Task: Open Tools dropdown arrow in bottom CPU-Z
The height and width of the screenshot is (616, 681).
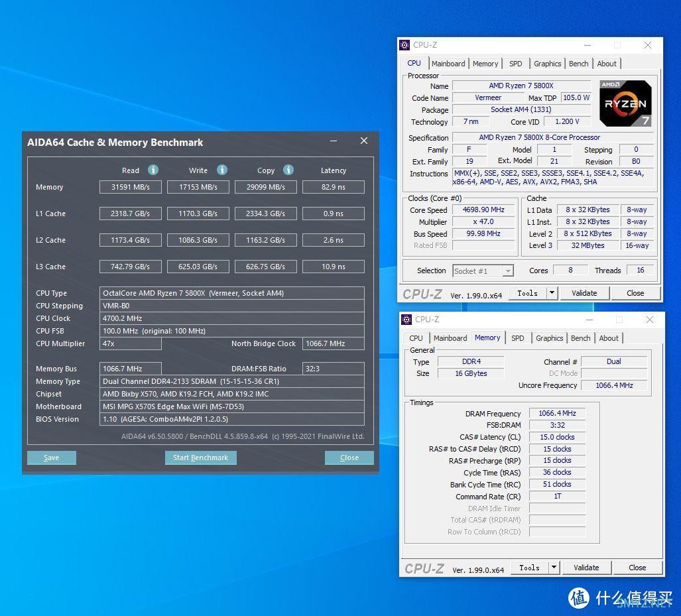Action: 554,568
